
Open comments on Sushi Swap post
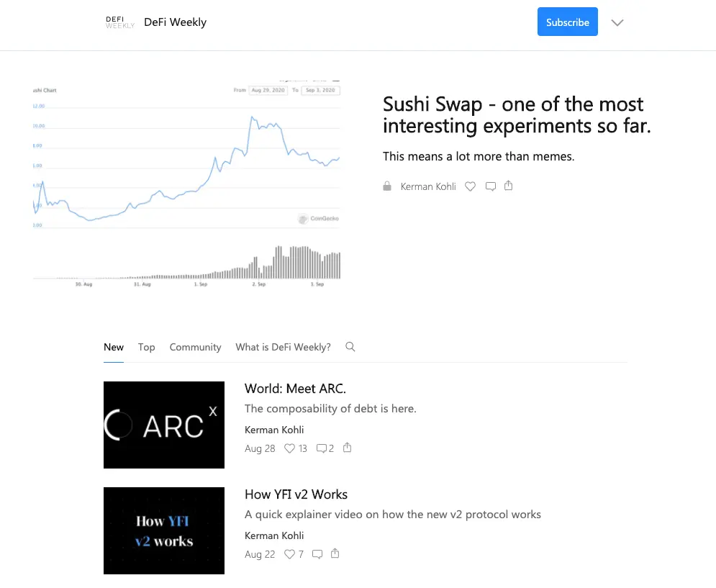[491, 186]
